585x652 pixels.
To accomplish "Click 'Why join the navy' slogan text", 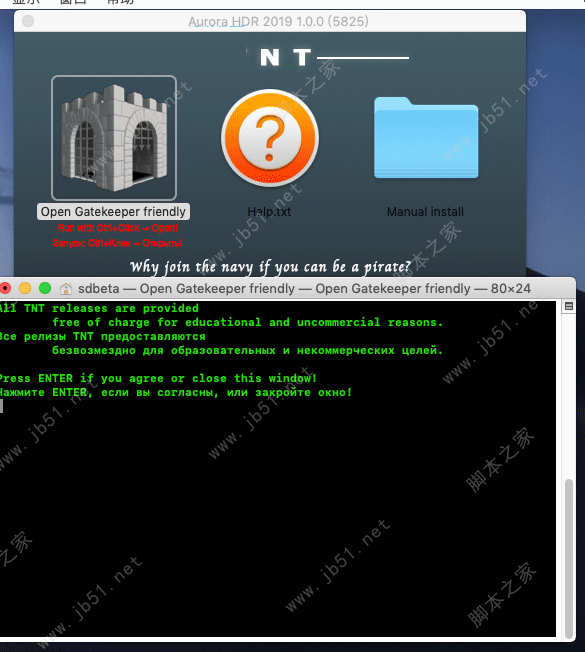I will coord(270,267).
